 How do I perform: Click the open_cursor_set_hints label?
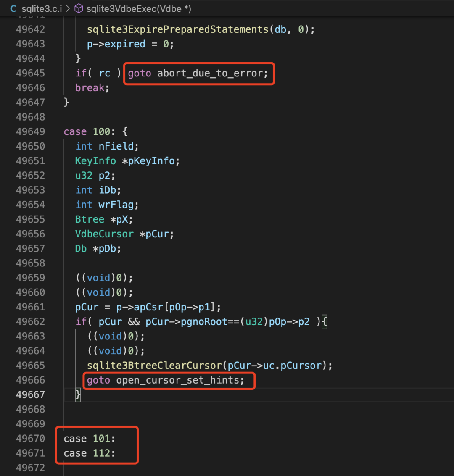coord(178,380)
